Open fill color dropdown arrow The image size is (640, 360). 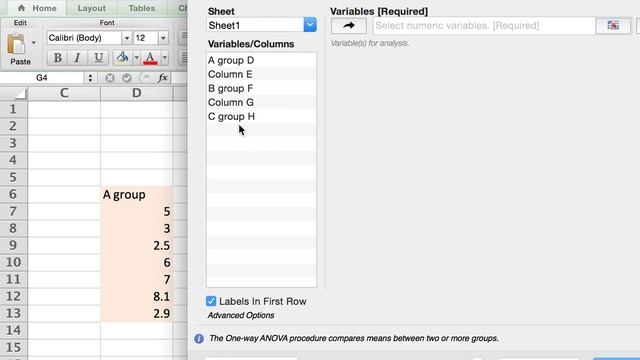tap(136, 58)
